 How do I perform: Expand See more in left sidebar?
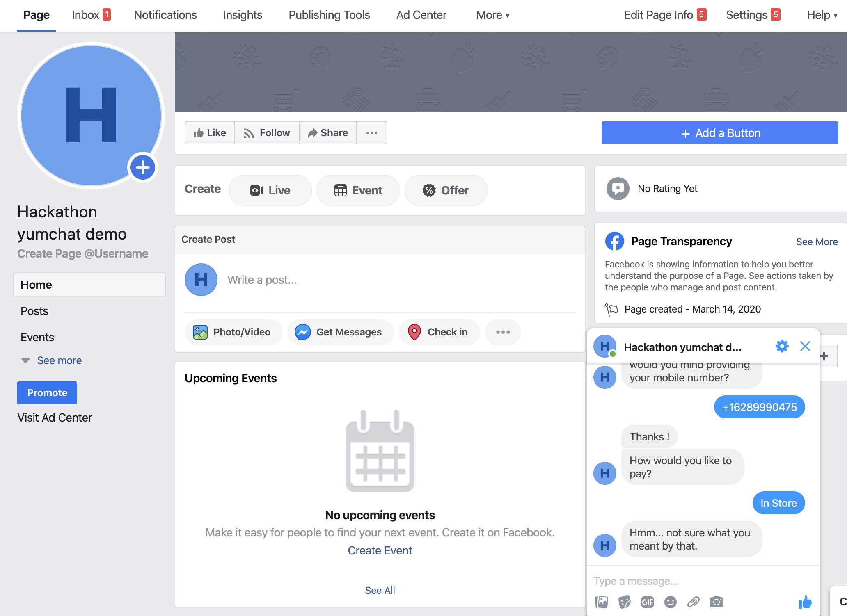click(x=59, y=360)
